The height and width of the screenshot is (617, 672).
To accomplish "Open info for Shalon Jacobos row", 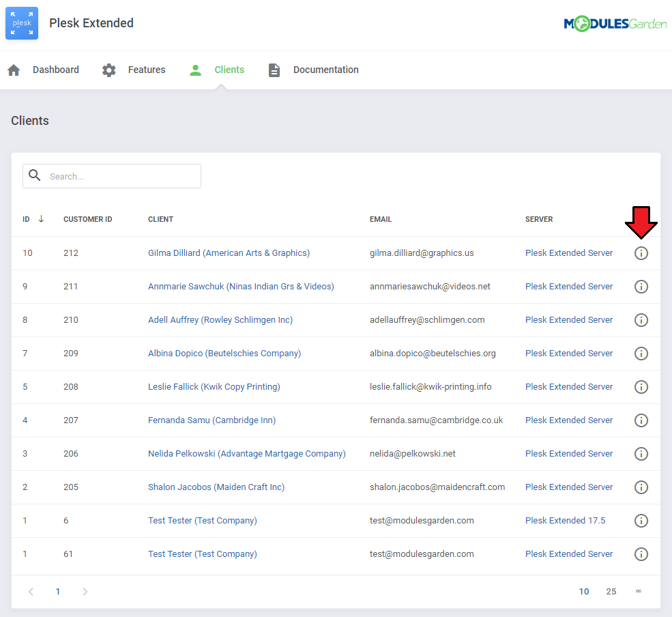I will coord(641,487).
